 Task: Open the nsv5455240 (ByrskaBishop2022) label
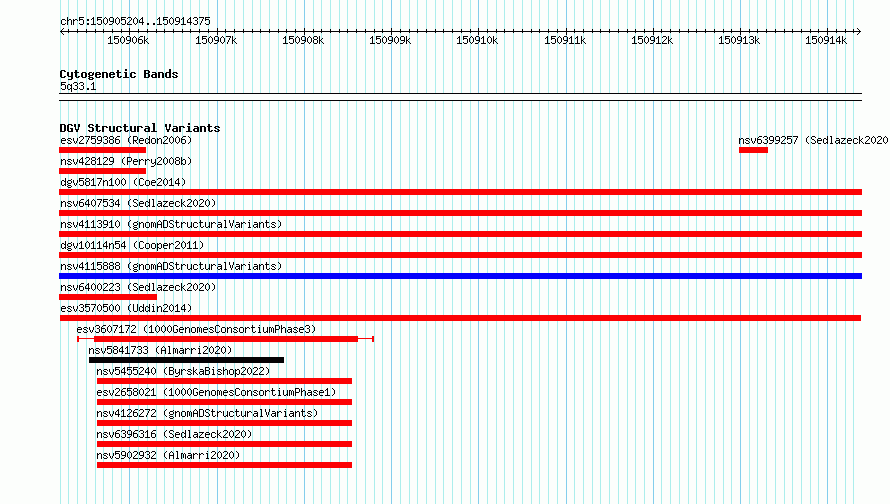click(x=183, y=371)
